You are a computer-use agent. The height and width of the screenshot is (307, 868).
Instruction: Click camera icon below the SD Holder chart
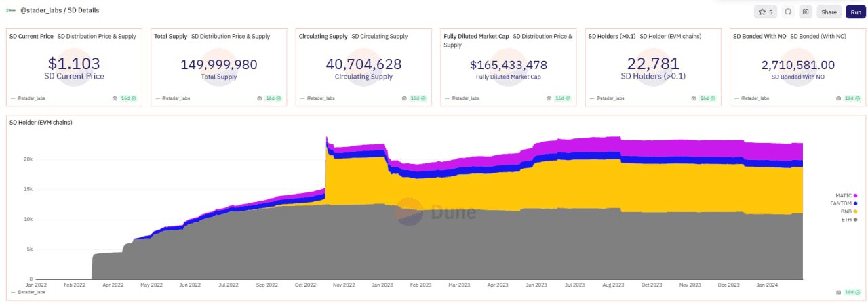(839, 292)
